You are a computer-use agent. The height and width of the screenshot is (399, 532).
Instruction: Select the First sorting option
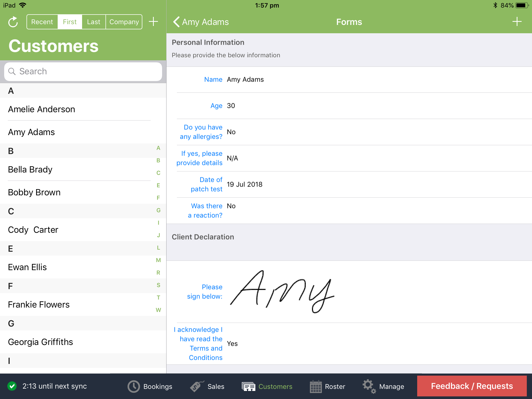(69, 22)
